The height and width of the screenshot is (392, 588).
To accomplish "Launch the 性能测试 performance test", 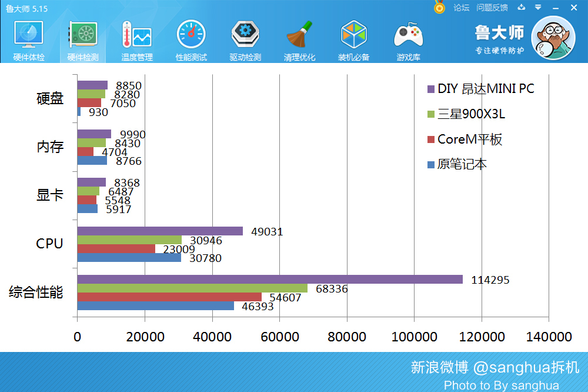I will click(x=191, y=38).
